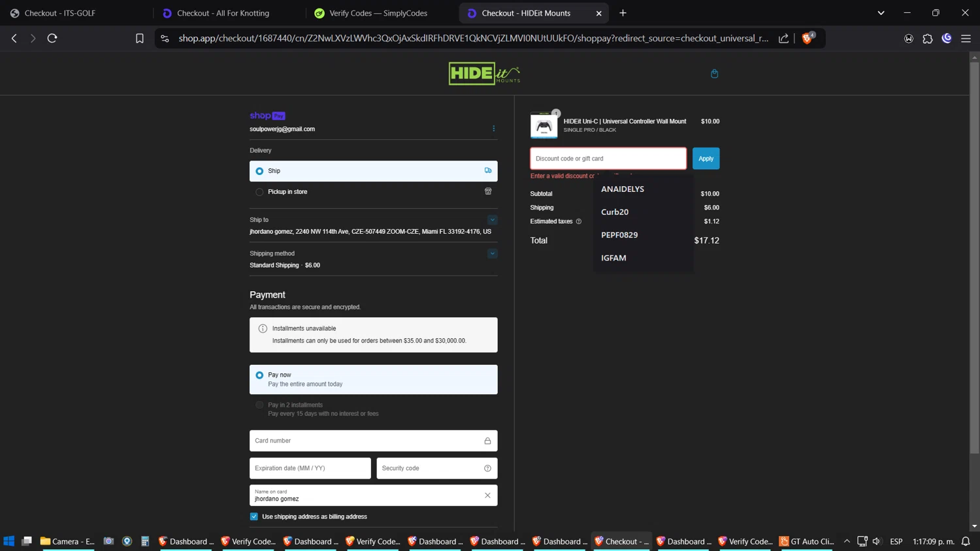Viewport: 980px width, 551px height.
Task: Click the HIDEit Uni-C product thumbnail
Action: [x=544, y=125]
